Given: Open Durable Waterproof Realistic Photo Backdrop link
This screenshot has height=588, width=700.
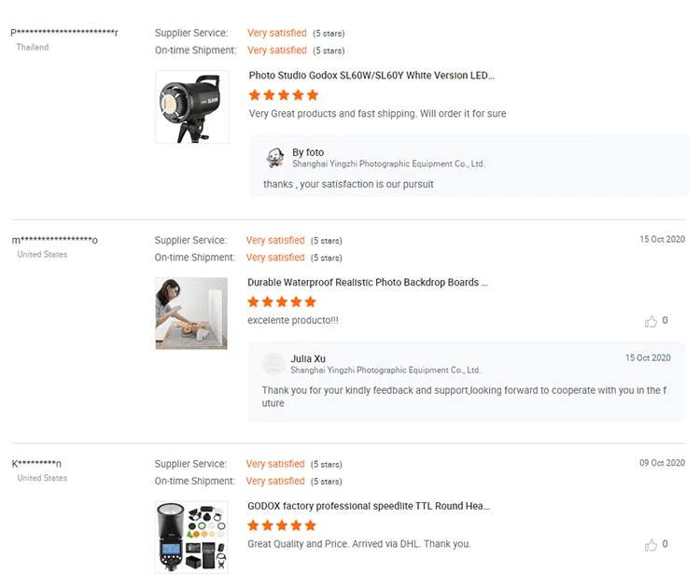Looking at the screenshot, I should [x=368, y=282].
